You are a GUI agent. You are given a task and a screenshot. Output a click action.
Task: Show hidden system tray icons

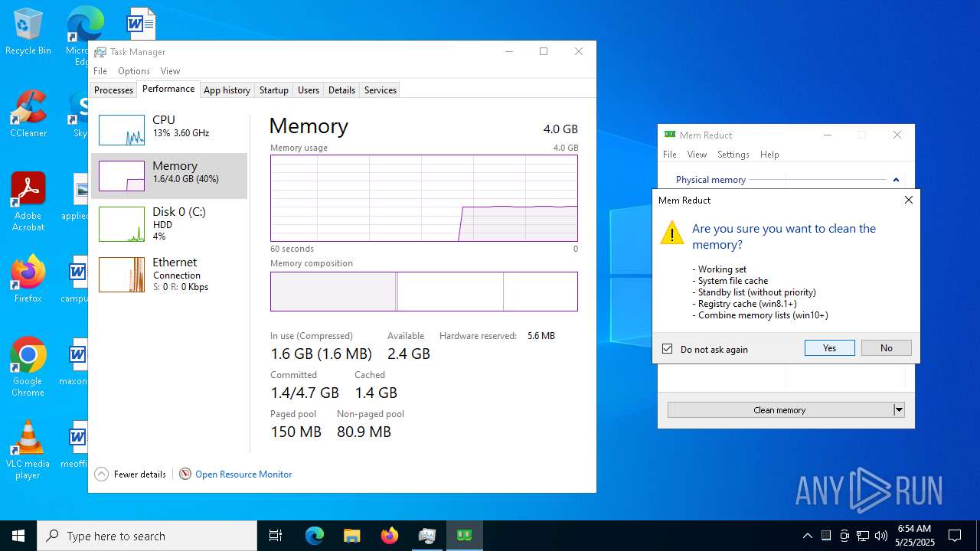807,536
